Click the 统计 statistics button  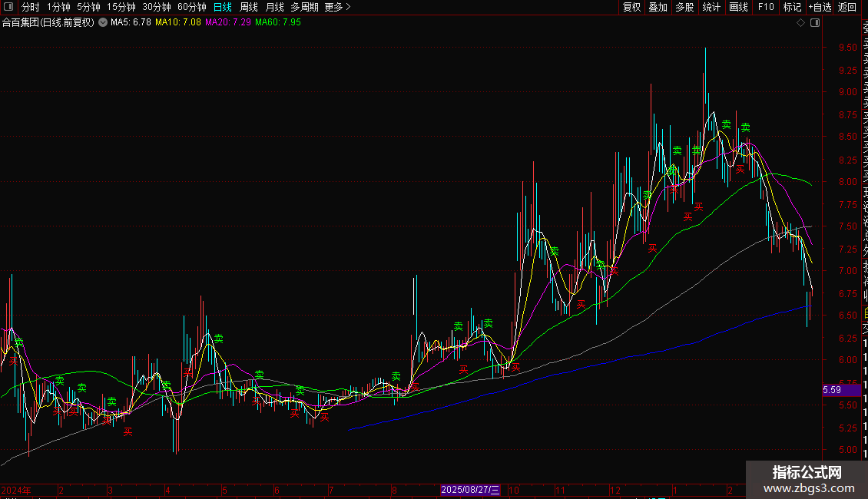point(711,7)
